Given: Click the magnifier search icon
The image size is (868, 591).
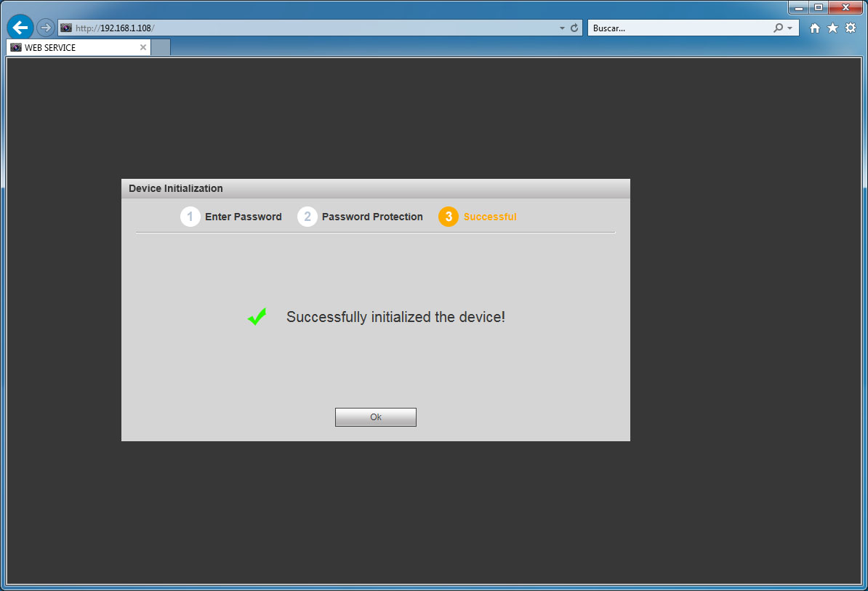Looking at the screenshot, I should tap(779, 28).
